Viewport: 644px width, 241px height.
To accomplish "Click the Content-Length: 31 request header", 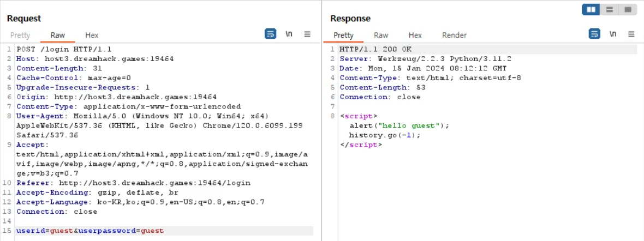I will pos(59,68).
